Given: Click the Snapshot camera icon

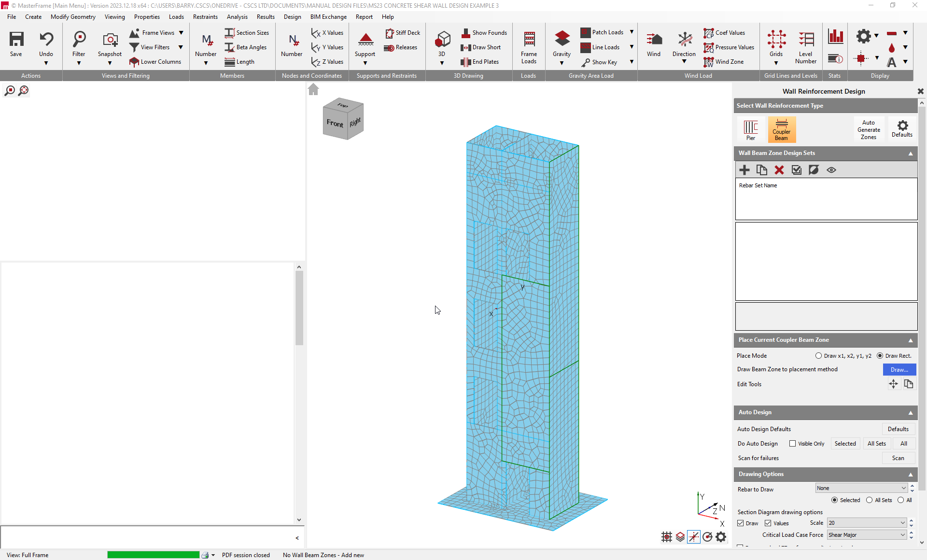Looking at the screenshot, I should tap(110, 40).
